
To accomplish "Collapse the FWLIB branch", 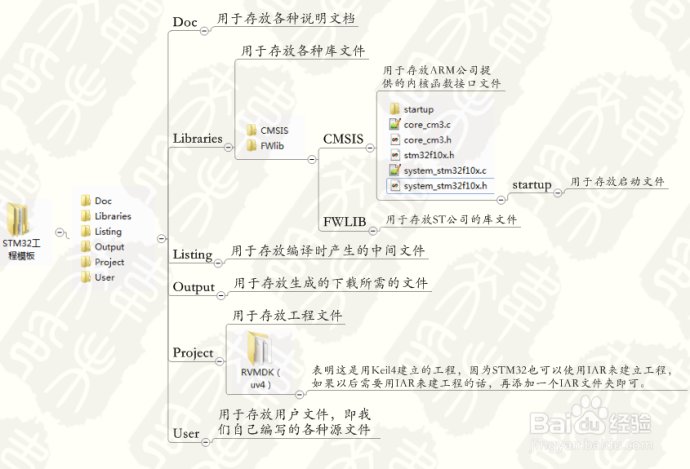I will pos(373,231).
